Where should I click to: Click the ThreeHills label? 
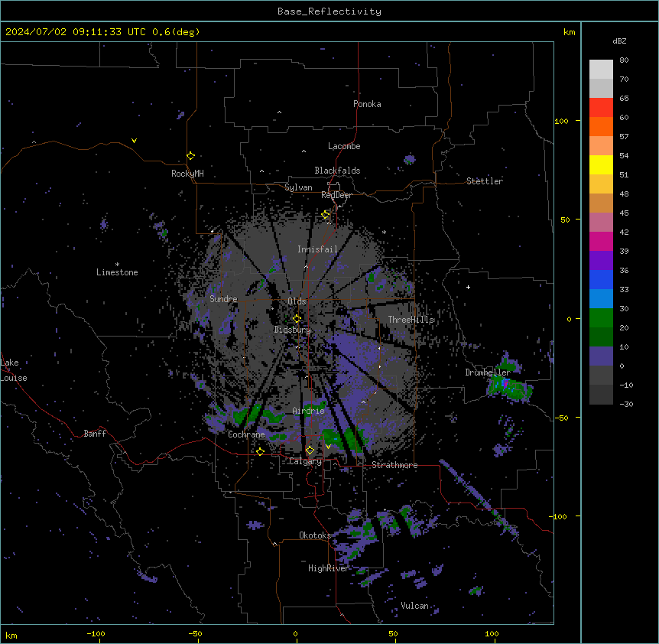click(411, 320)
